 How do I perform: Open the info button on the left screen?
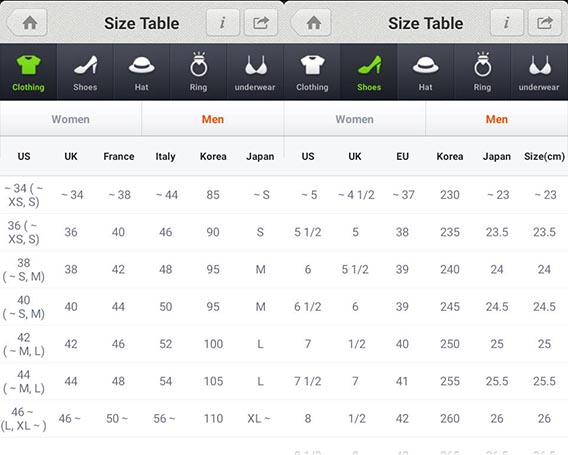tap(223, 23)
